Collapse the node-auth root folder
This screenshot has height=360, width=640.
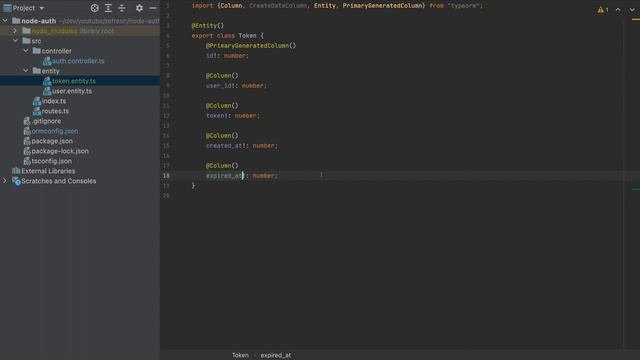(5, 20)
